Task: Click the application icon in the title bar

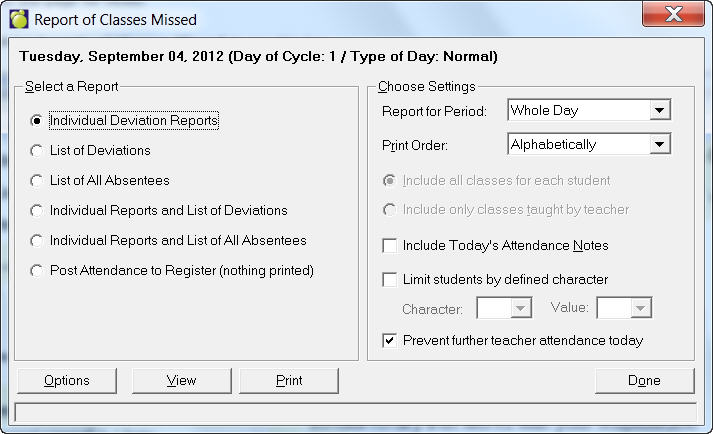Action: tap(18, 19)
